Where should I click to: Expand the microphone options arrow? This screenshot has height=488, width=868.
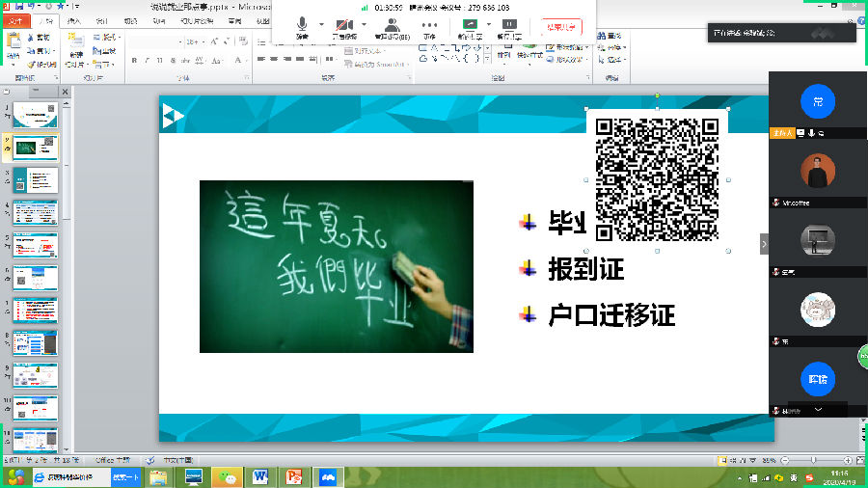[x=321, y=25]
